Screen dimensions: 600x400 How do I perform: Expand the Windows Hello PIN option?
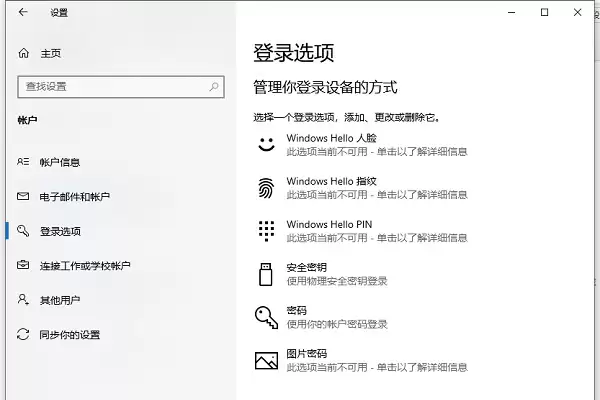[362, 231]
